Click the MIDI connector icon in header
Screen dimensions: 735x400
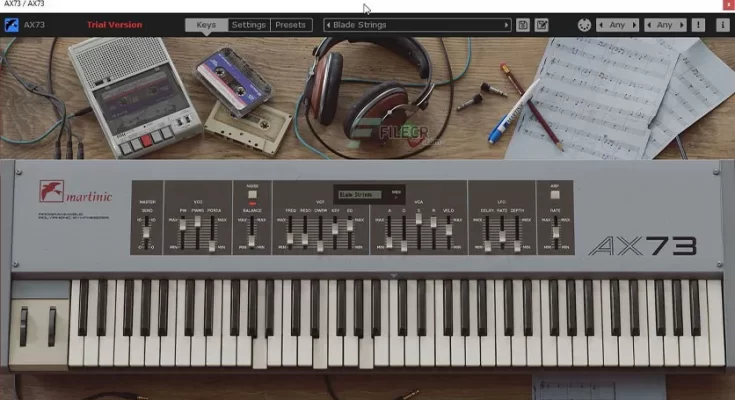pos(583,25)
